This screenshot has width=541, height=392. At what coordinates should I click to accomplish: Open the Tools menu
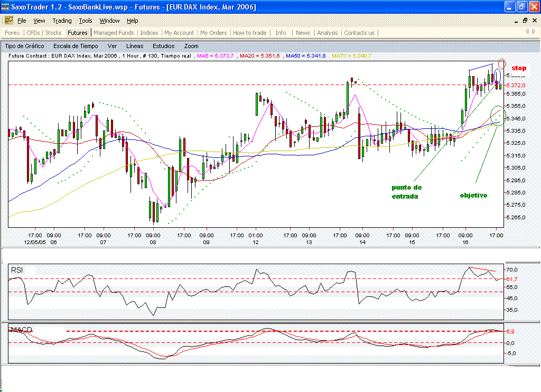click(x=85, y=21)
